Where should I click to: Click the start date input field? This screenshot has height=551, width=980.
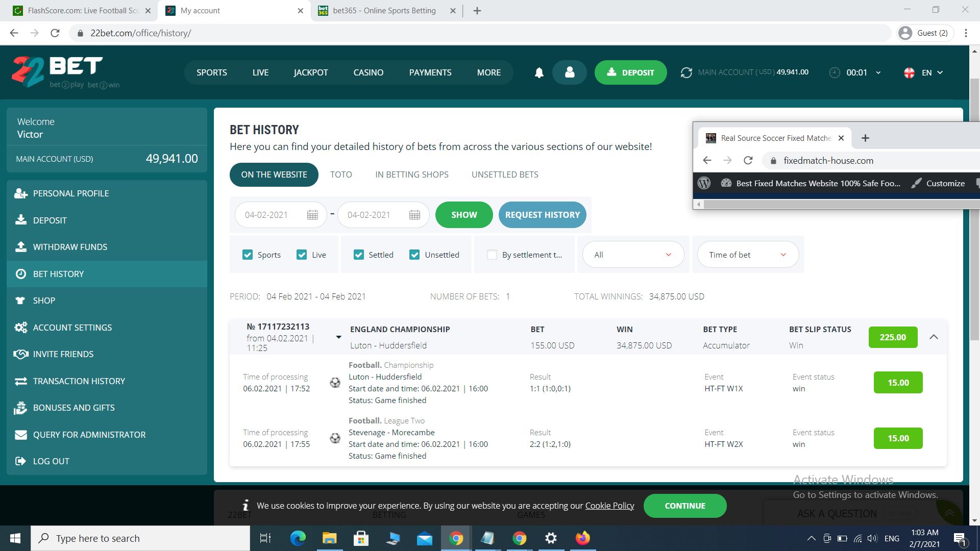click(281, 215)
